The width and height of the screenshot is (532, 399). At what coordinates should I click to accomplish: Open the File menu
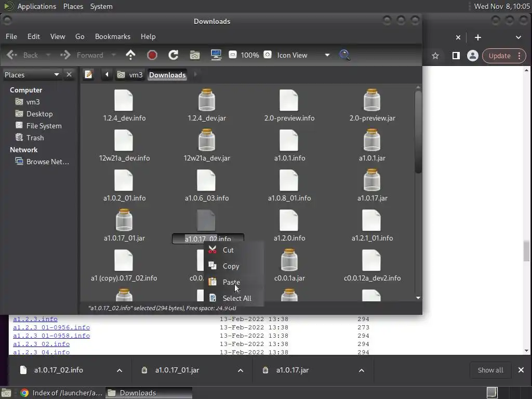pyautogui.click(x=11, y=36)
